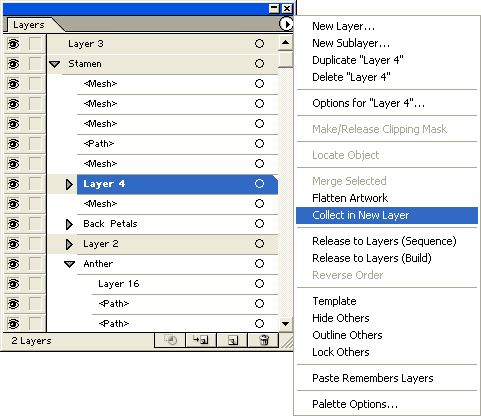
Task: Click target circle of <Path> under Stamen
Action: coord(259,144)
